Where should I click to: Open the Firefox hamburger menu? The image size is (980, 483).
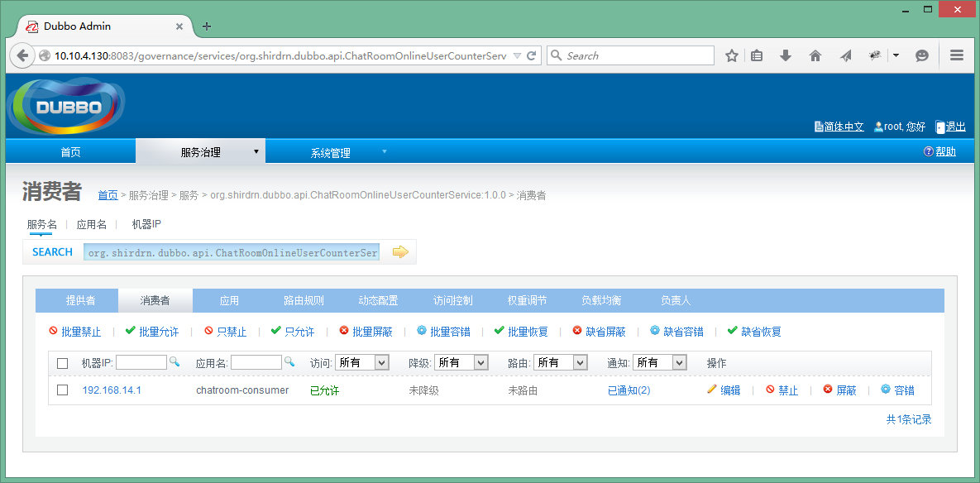(x=957, y=55)
